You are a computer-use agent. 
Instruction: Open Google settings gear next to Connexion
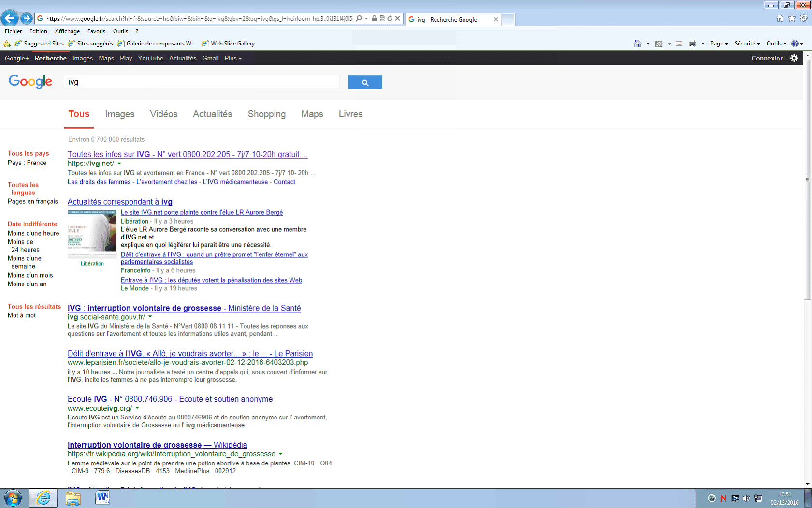[794, 58]
